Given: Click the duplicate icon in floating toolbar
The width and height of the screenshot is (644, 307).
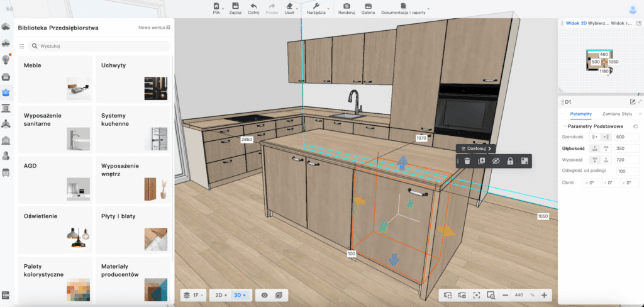Looking at the screenshot, I should [x=482, y=161].
